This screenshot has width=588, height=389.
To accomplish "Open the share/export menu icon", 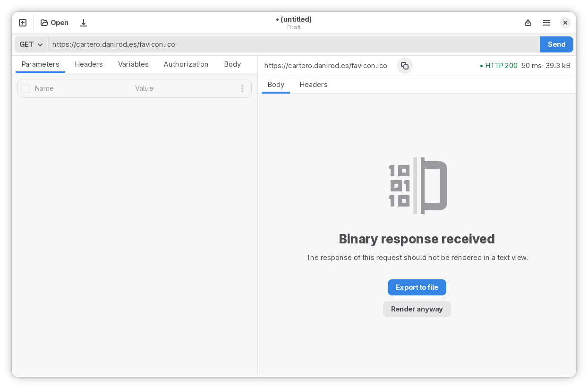I will click(528, 22).
